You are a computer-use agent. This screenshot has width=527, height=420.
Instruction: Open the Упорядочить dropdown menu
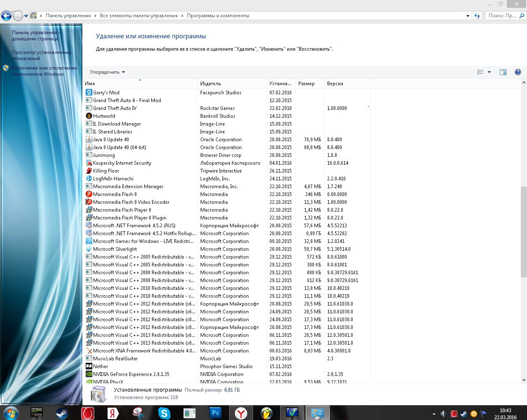pyautogui.click(x=107, y=72)
